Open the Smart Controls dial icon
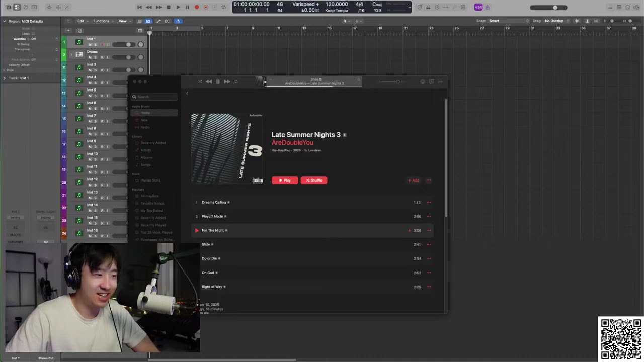Screen dimensions: 644x362 pos(49,7)
